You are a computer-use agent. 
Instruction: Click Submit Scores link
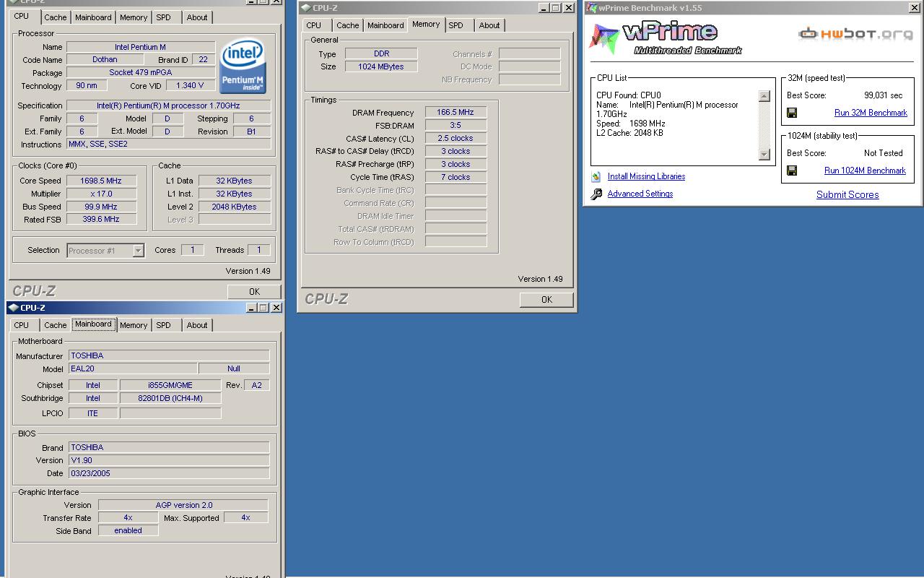[x=847, y=194]
